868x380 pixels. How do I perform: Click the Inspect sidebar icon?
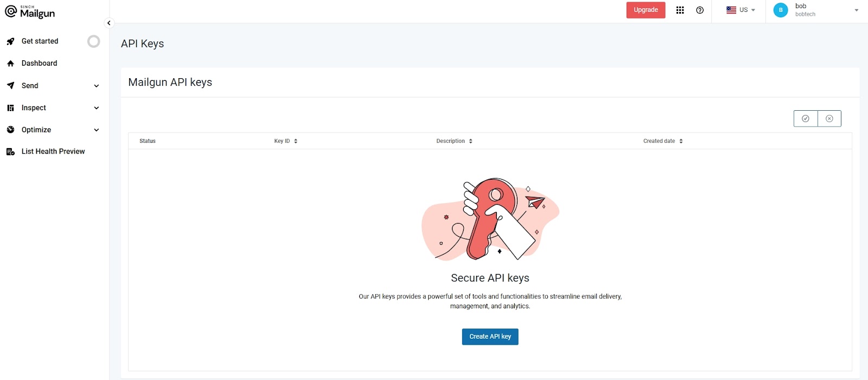click(10, 108)
